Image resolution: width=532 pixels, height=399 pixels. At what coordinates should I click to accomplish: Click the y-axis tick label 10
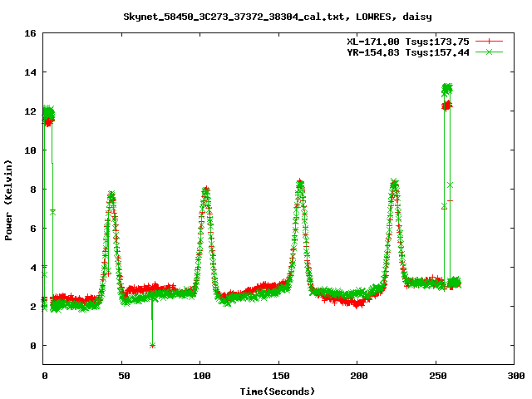click(30, 150)
